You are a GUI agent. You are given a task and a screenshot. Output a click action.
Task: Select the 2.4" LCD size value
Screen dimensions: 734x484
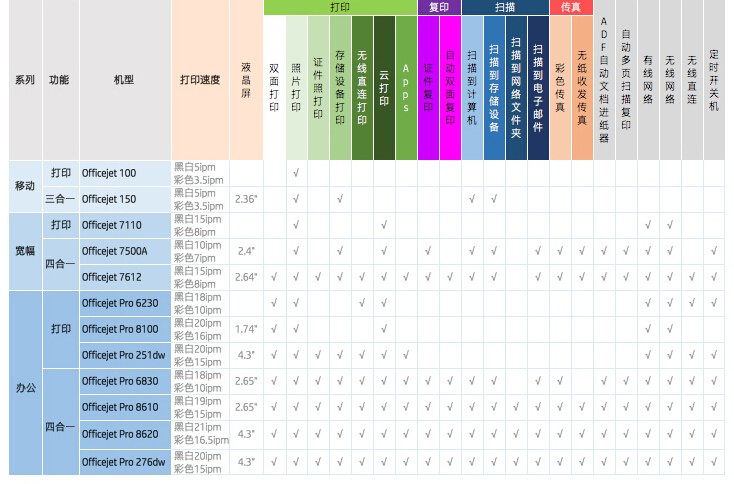(246, 251)
